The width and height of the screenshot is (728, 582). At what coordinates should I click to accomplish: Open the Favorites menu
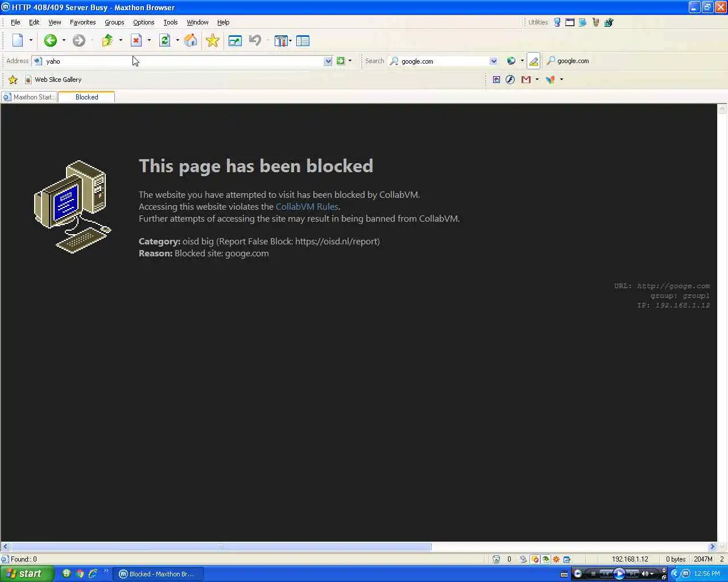[x=82, y=22]
